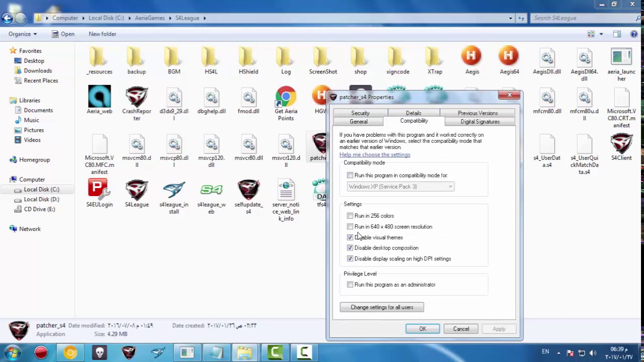Expand path arrow after AeriaGames
Viewport: 644px width, 362px height.
(x=170, y=18)
